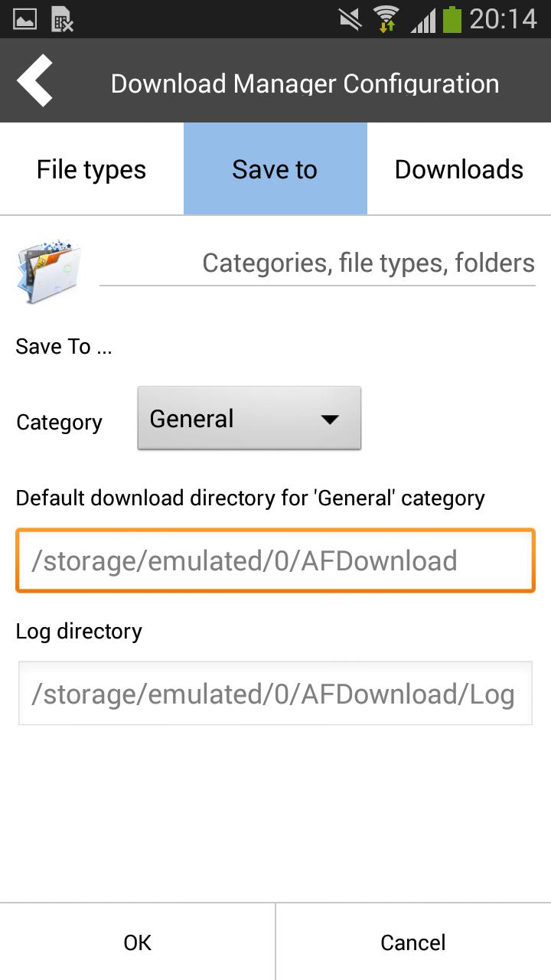Tap the muted sound status icon
The width and height of the screenshot is (551, 980).
350,18
